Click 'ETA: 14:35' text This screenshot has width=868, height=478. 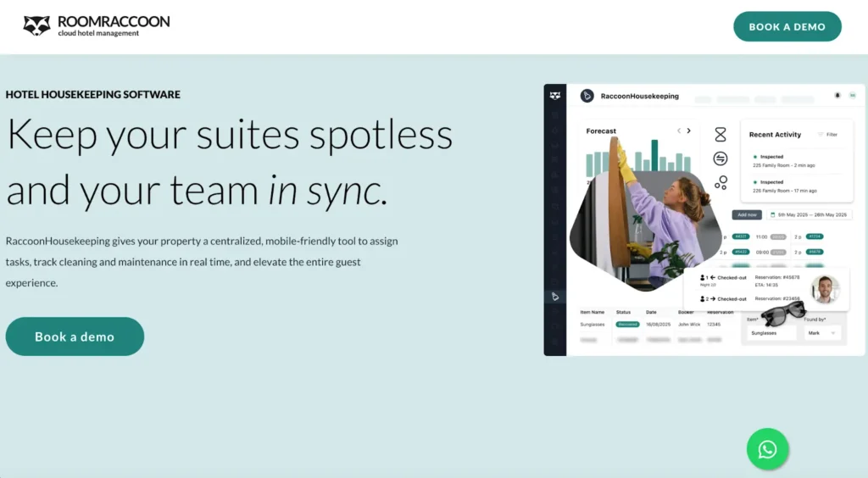766,285
